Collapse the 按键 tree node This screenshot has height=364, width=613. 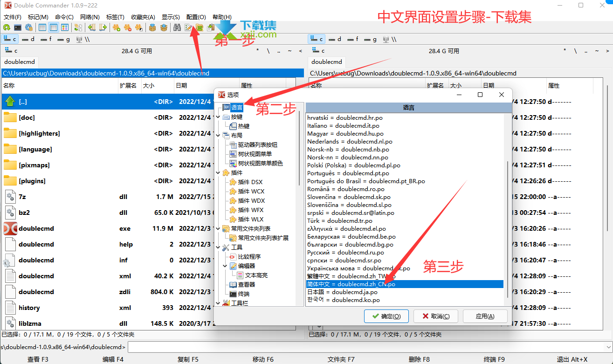pos(218,117)
